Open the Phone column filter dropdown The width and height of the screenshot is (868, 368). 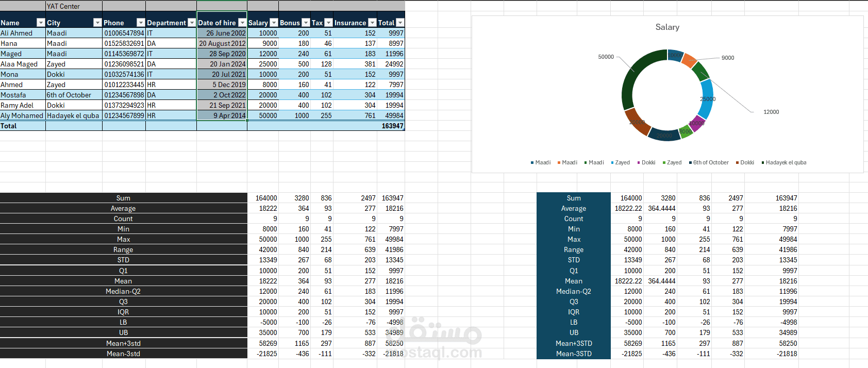[x=141, y=23]
